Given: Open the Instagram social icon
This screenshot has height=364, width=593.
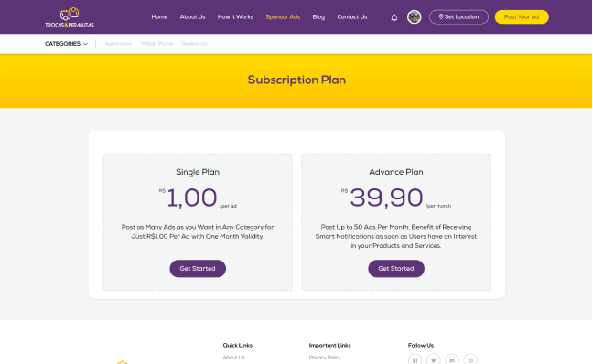Looking at the screenshot, I should (x=470, y=359).
